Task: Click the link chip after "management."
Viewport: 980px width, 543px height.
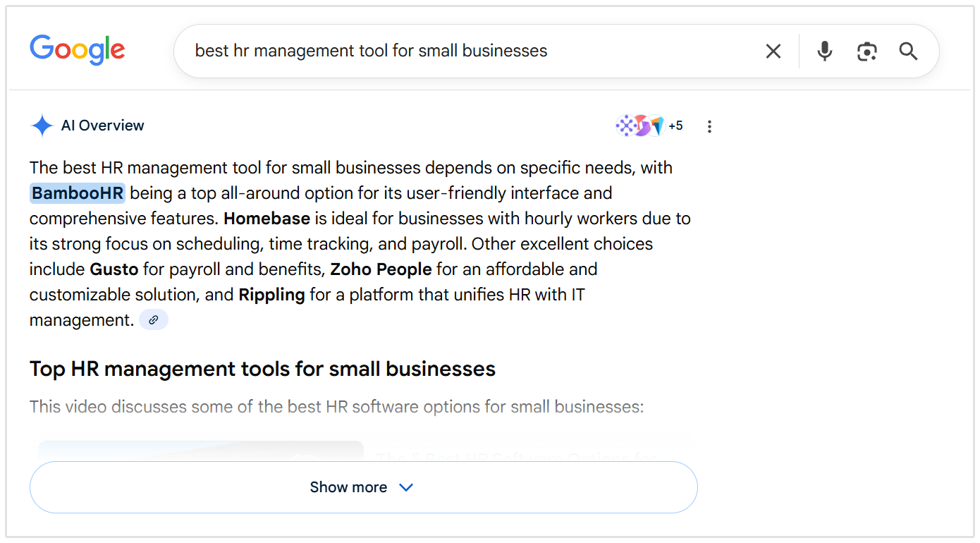Action: click(154, 320)
